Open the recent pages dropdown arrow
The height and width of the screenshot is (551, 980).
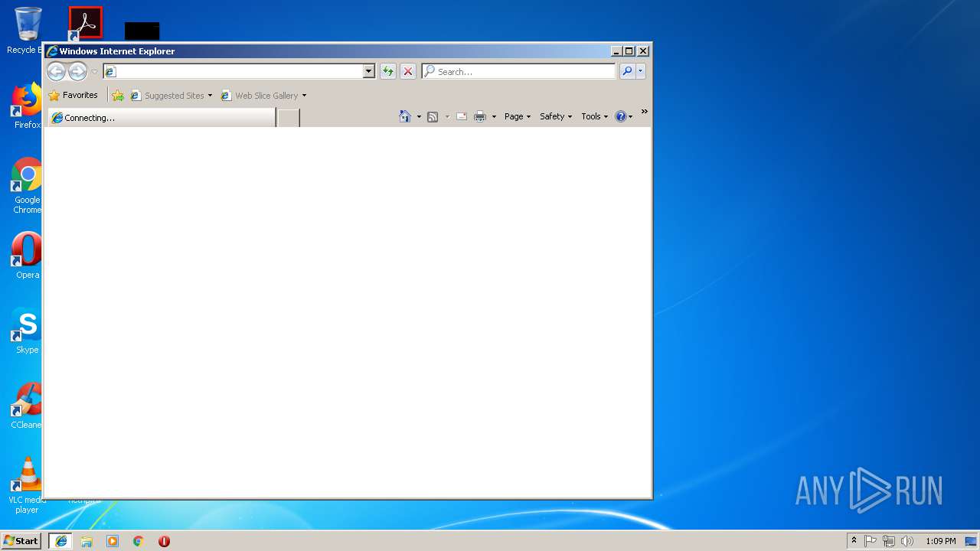point(94,72)
